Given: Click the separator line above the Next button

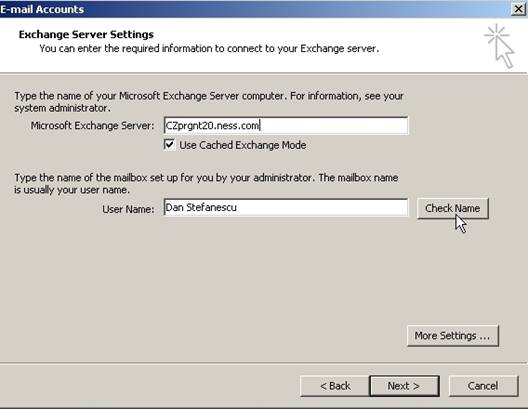Looking at the screenshot, I should 263,363.
